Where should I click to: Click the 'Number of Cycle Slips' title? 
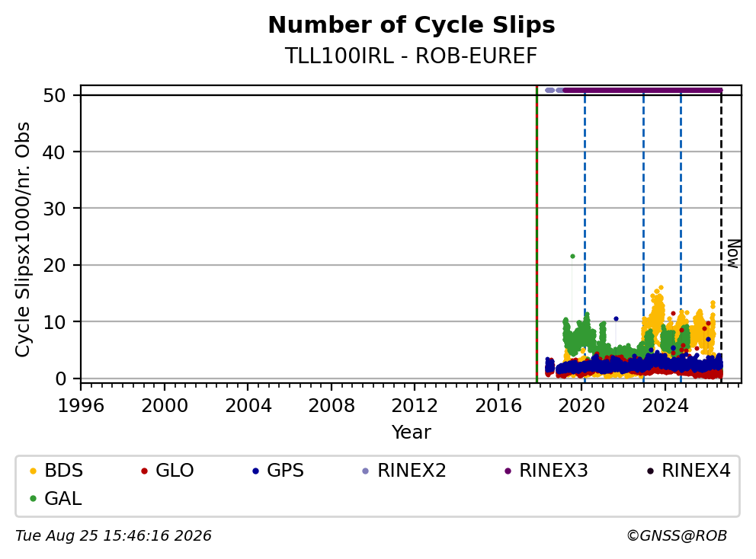(x=412, y=25)
